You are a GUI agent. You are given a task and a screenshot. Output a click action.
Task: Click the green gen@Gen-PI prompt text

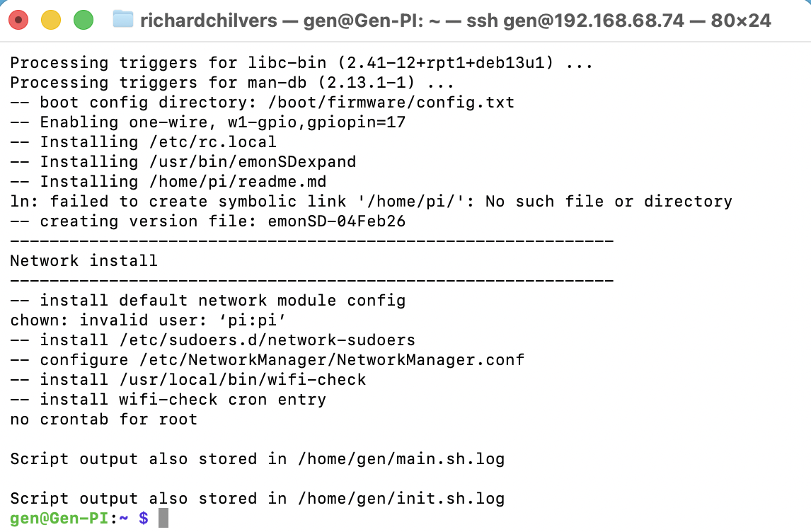pyautogui.click(x=59, y=518)
